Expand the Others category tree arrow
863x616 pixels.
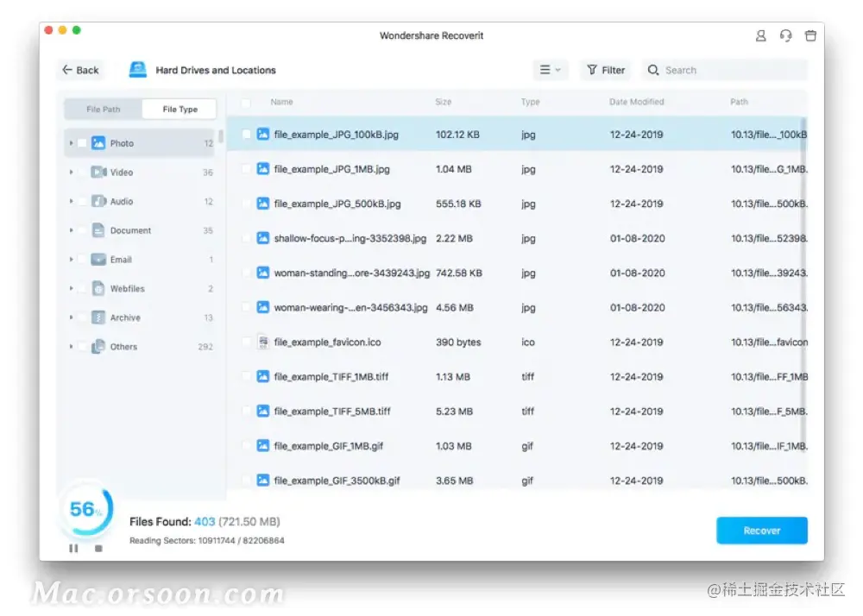pos(71,347)
